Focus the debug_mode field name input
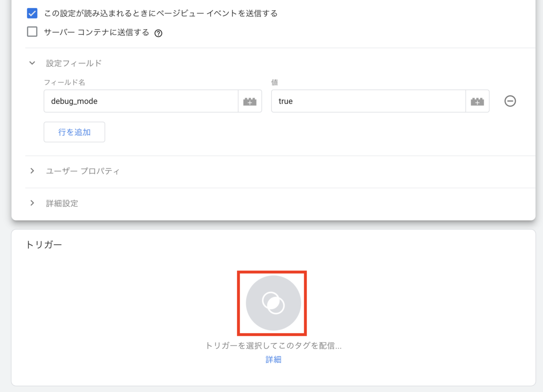543x392 pixels. click(x=141, y=101)
